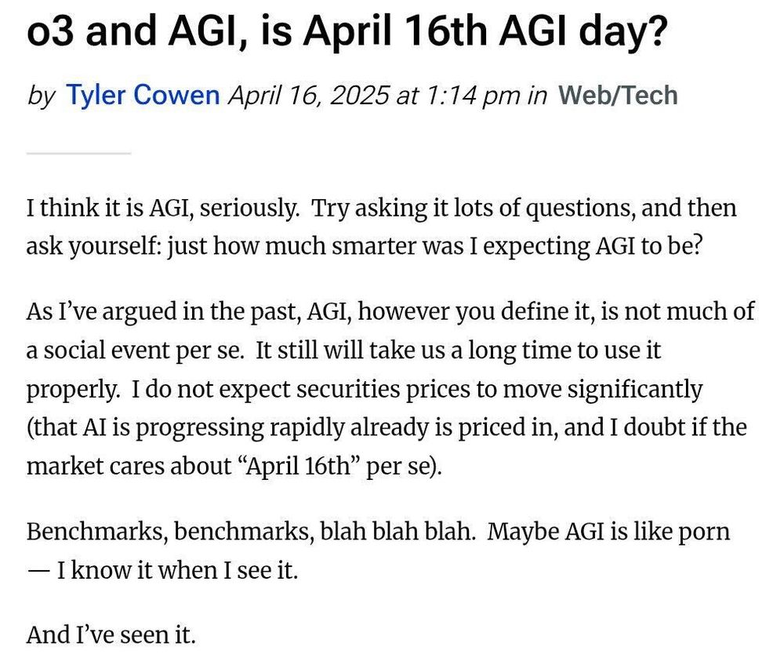Click the paragraph starting "Benchmarks, benchmarks"
The image size is (784, 672).
[379, 550]
